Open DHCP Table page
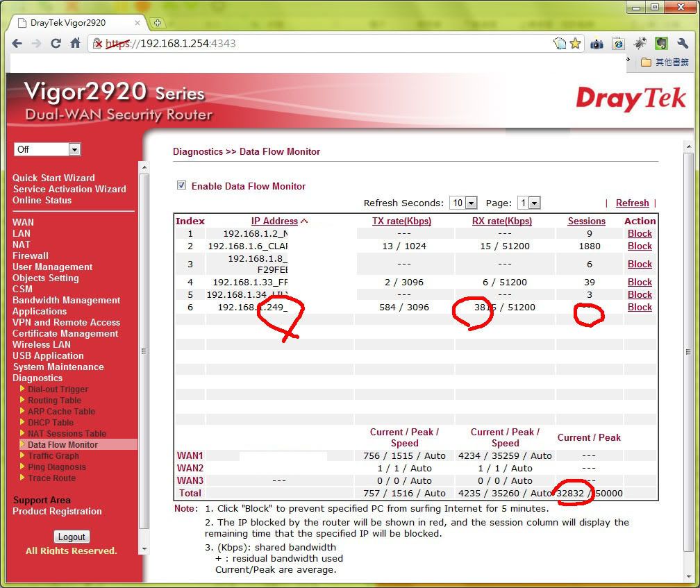Viewport: 700px width, 588px height. pyautogui.click(x=51, y=423)
